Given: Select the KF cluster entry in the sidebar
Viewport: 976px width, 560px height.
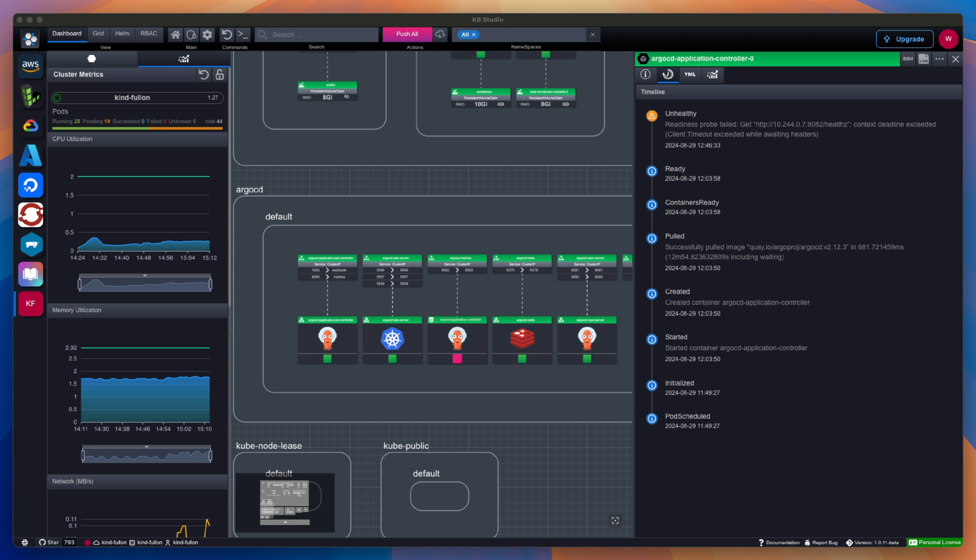Looking at the screenshot, I should [30, 304].
